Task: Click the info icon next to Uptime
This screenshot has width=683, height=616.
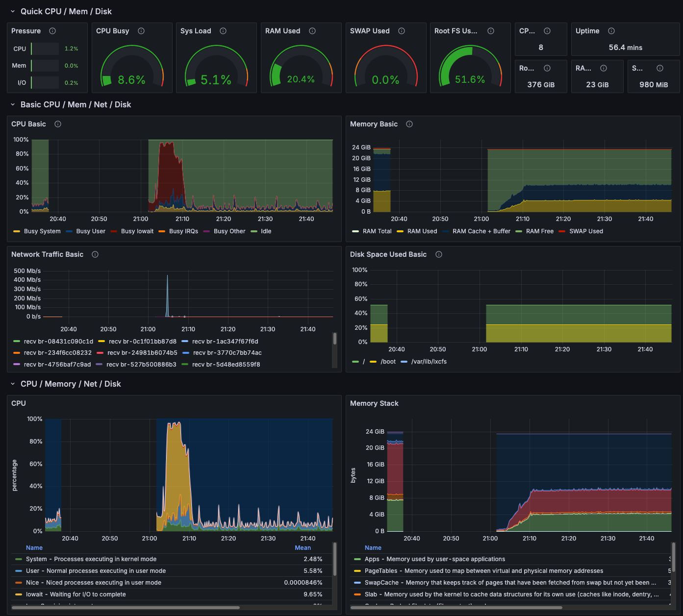Action: click(611, 31)
